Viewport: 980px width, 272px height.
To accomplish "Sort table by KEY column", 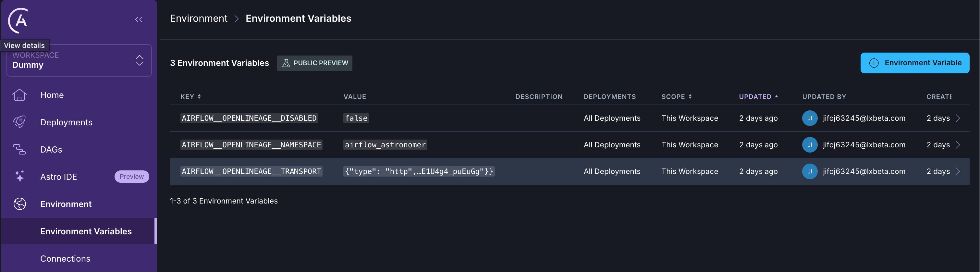I will point(190,97).
